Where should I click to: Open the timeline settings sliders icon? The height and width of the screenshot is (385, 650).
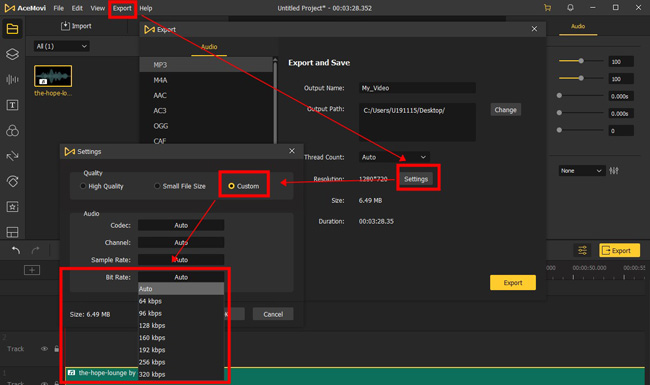click(582, 250)
